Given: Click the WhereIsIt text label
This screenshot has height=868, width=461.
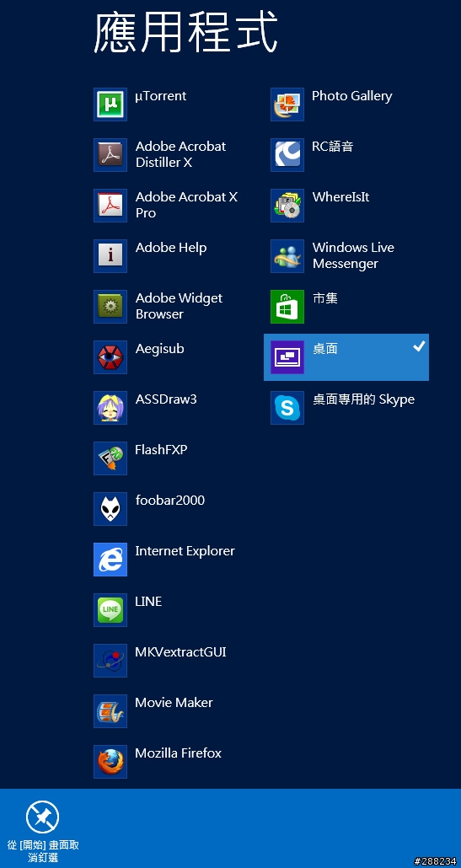Looking at the screenshot, I should 341,197.
